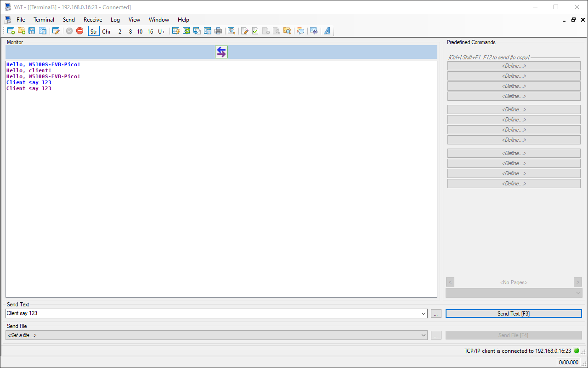The width and height of the screenshot is (588, 368).
Task: Click the greyed-out log off icon
Action: (266, 31)
